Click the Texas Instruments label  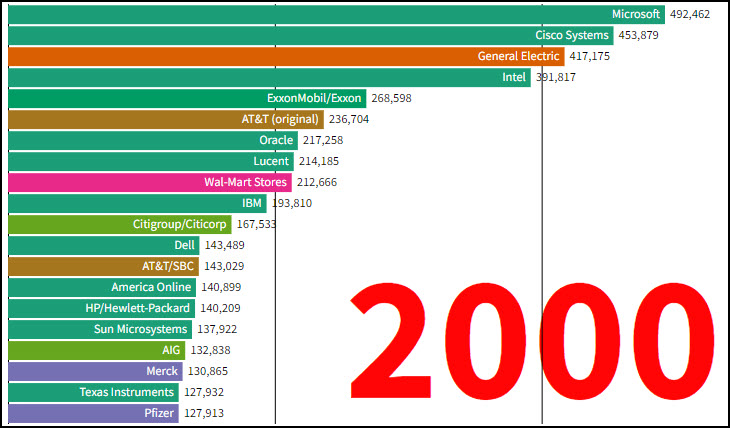127,392
